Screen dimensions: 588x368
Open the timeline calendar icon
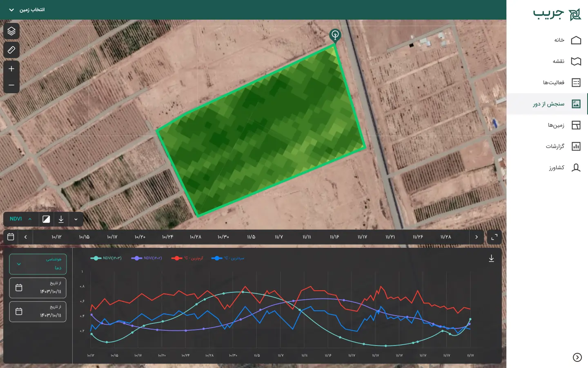tap(11, 237)
